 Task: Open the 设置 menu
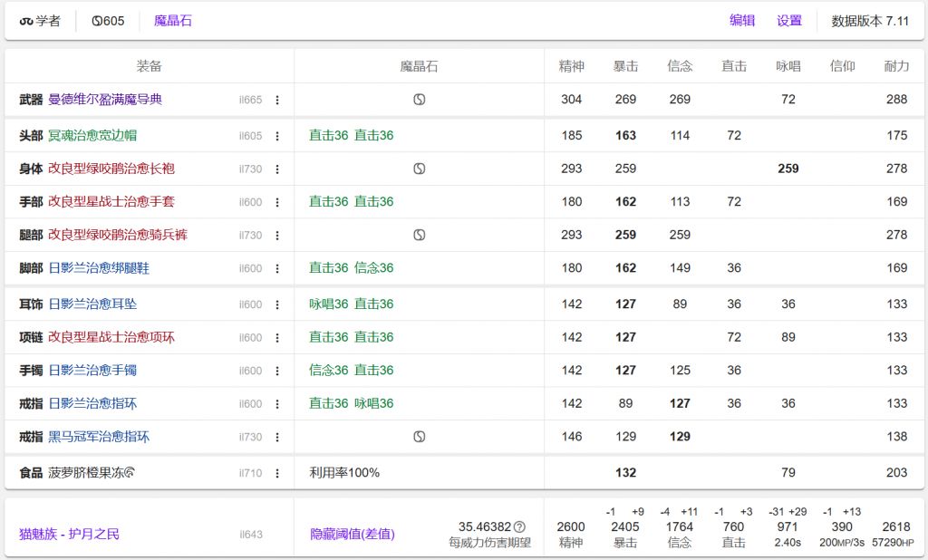click(788, 20)
